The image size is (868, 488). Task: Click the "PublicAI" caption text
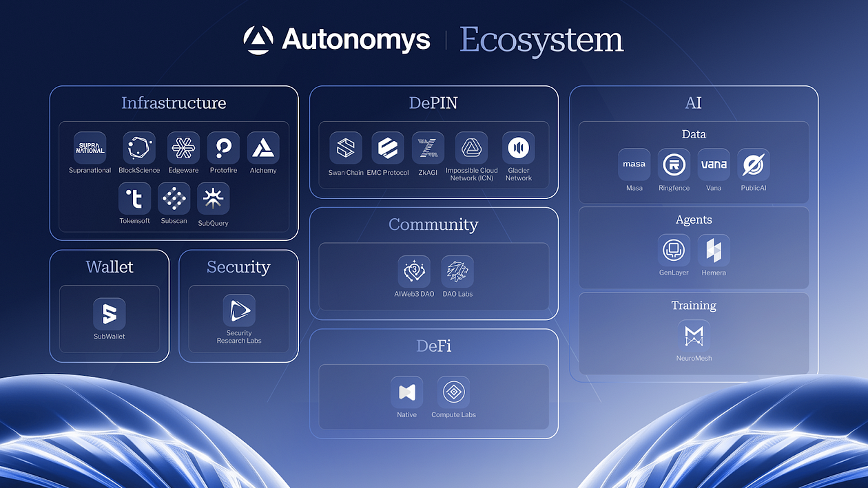click(754, 188)
